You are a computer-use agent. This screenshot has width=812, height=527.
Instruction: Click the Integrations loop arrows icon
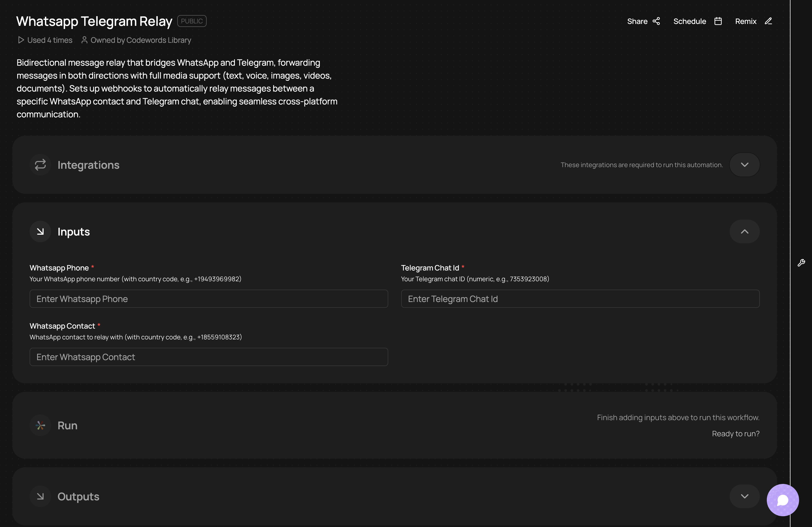pyautogui.click(x=40, y=165)
